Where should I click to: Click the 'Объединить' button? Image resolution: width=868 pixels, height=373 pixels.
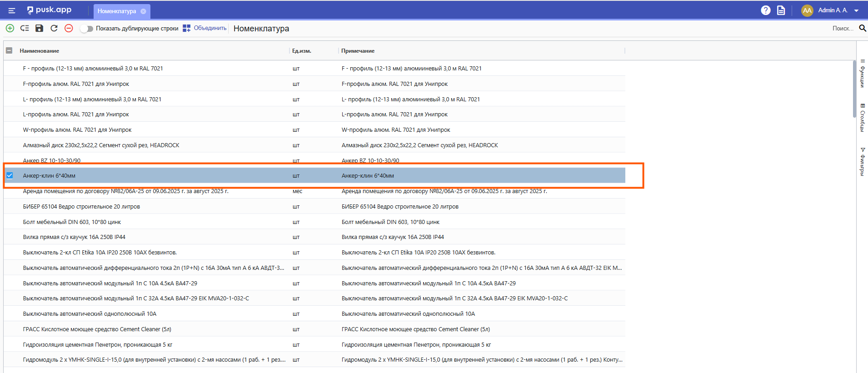(205, 28)
